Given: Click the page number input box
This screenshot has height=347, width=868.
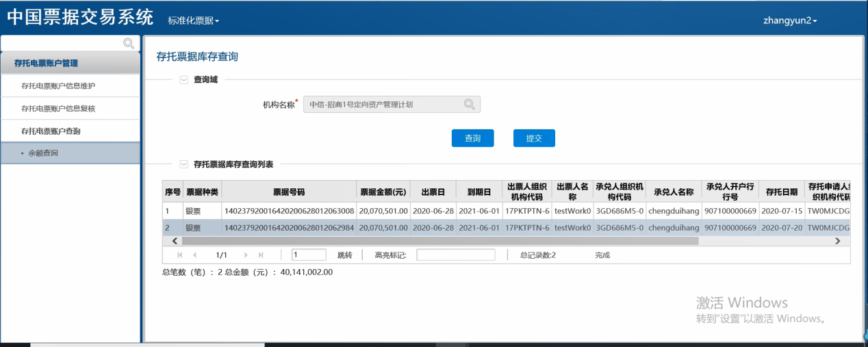Looking at the screenshot, I should point(309,255).
